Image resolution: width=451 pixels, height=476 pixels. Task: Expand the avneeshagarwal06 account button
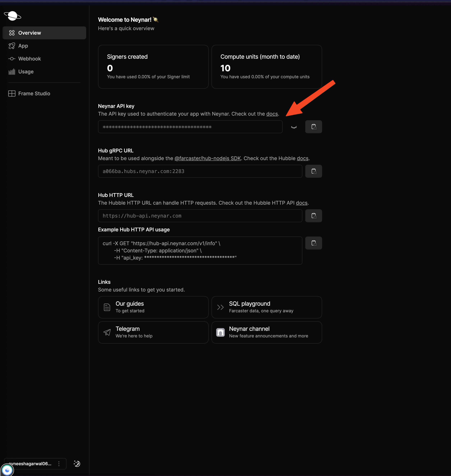click(30, 463)
